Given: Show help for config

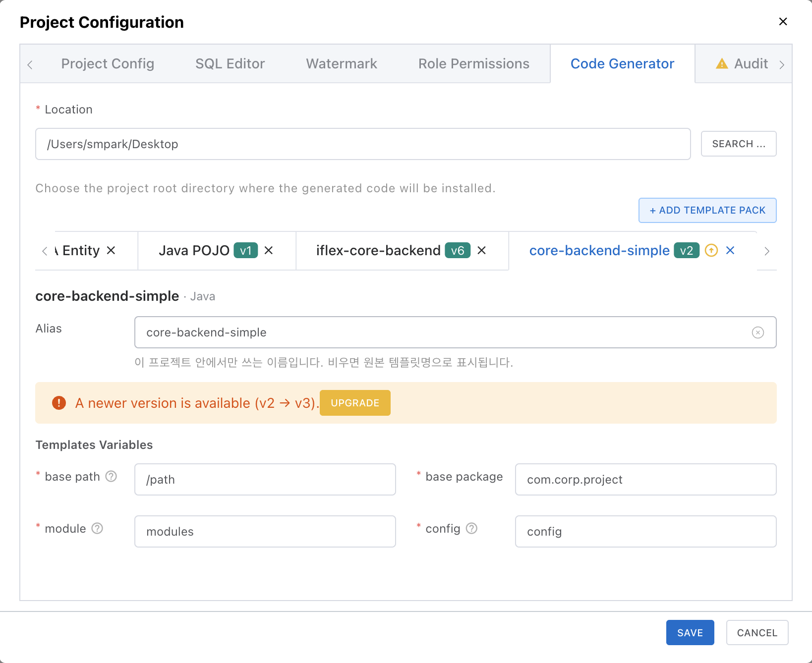Looking at the screenshot, I should point(472,528).
